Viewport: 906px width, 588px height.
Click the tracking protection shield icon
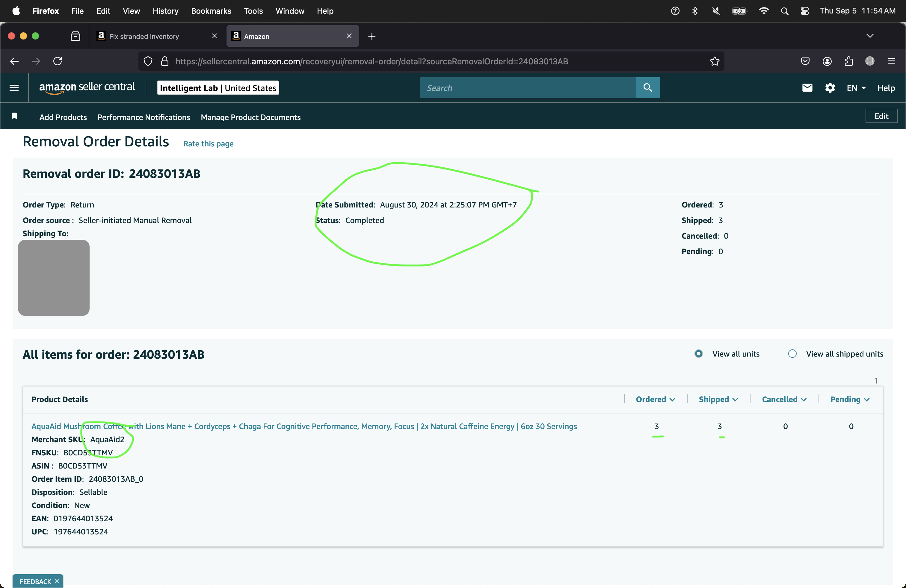(x=148, y=61)
